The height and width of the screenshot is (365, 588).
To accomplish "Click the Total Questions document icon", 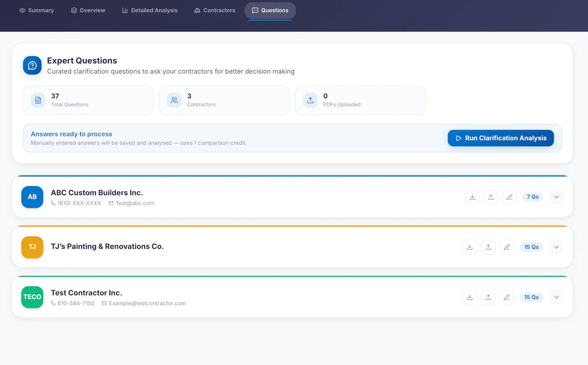I will tap(38, 100).
